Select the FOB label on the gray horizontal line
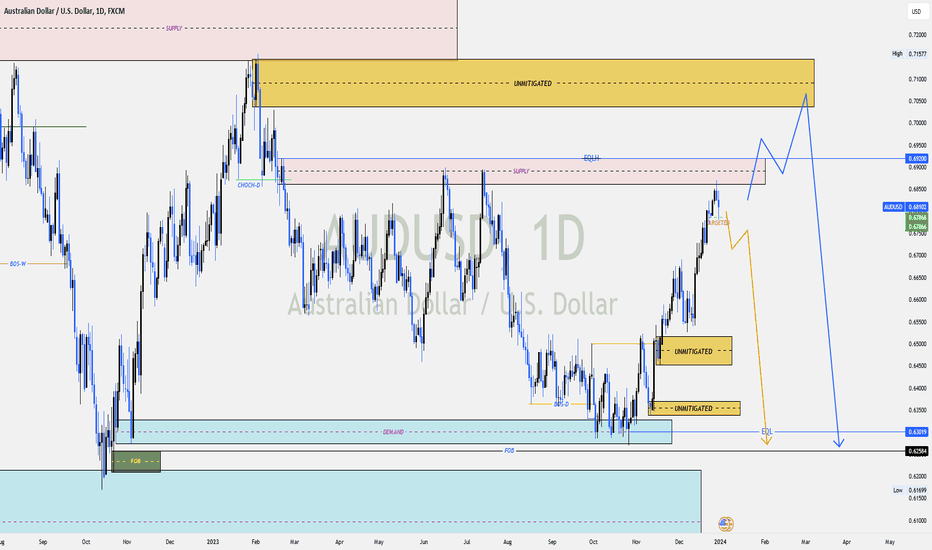Viewport: 932px width, 550px height. pos(509,451)
